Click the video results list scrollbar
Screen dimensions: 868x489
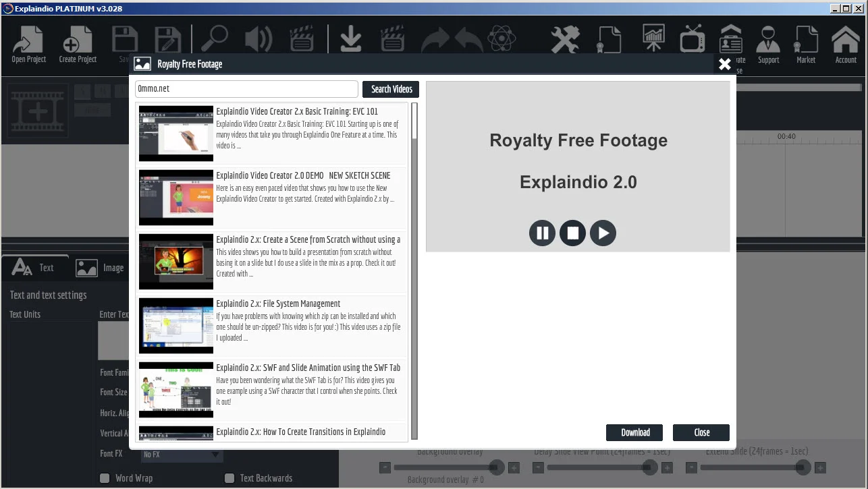point(414,270)
